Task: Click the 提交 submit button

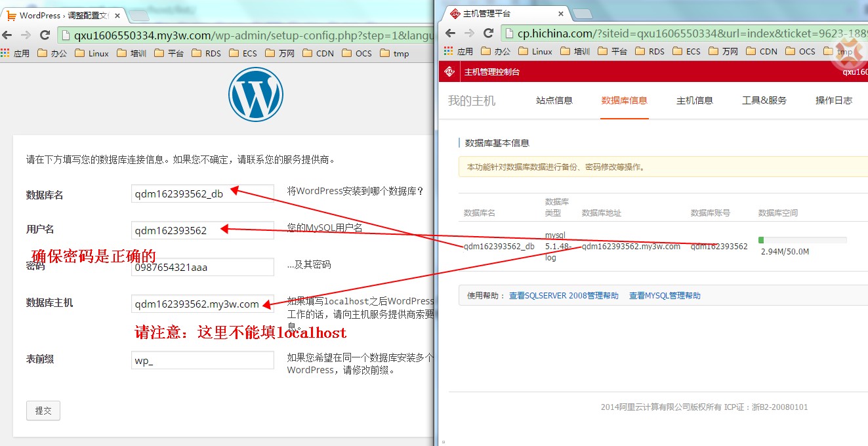Action: (43, 411)
